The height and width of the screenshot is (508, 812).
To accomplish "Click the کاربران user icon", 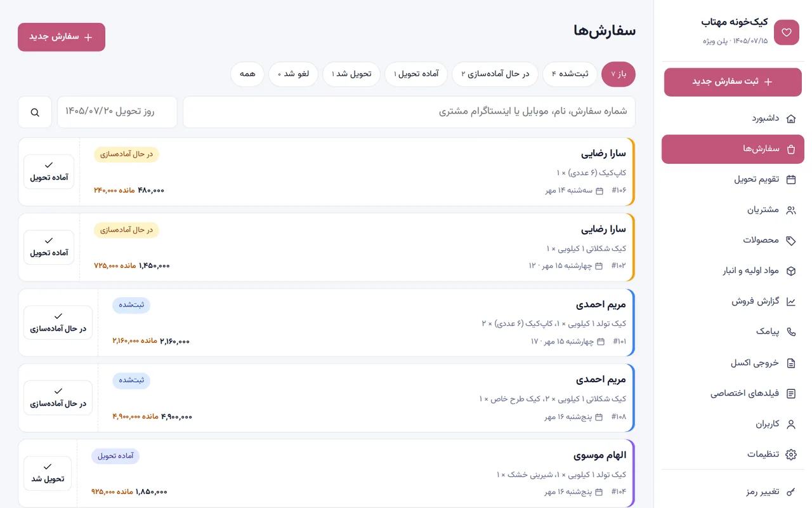I will (x=790, y=424).
